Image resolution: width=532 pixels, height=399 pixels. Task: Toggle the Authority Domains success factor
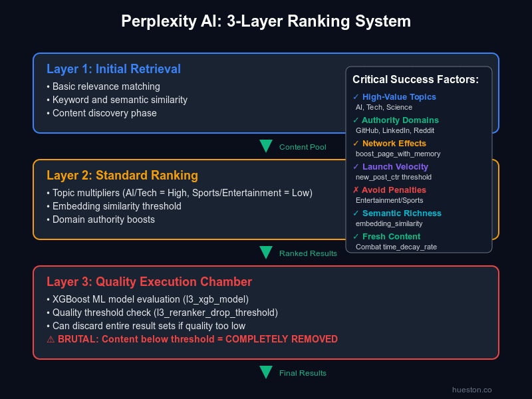pos(400,120)
